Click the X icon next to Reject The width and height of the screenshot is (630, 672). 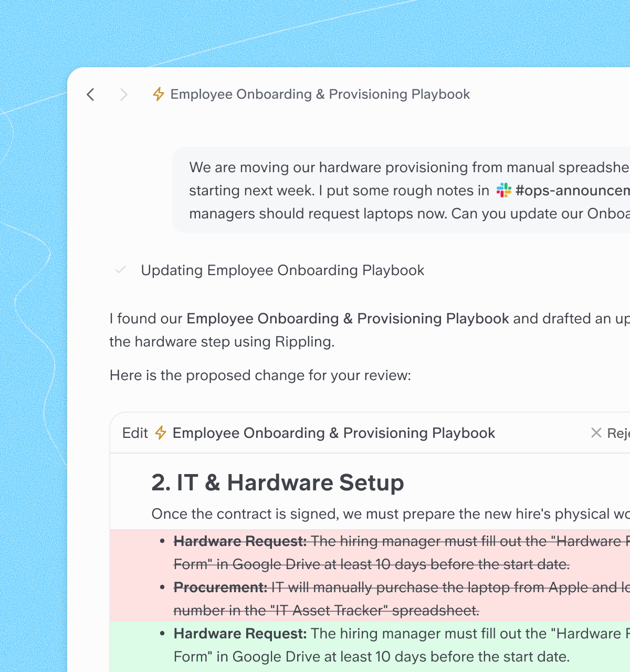pos(596,433)
